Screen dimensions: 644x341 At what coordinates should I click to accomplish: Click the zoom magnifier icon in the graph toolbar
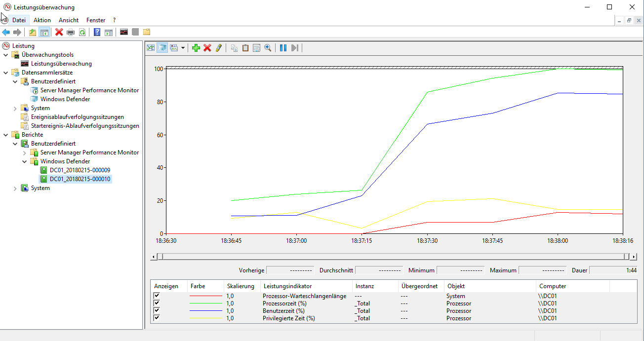(x=268, y=48)
